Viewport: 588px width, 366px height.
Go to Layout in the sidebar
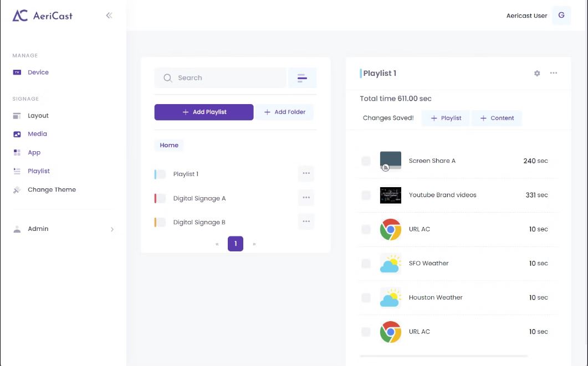click(38, 116)
